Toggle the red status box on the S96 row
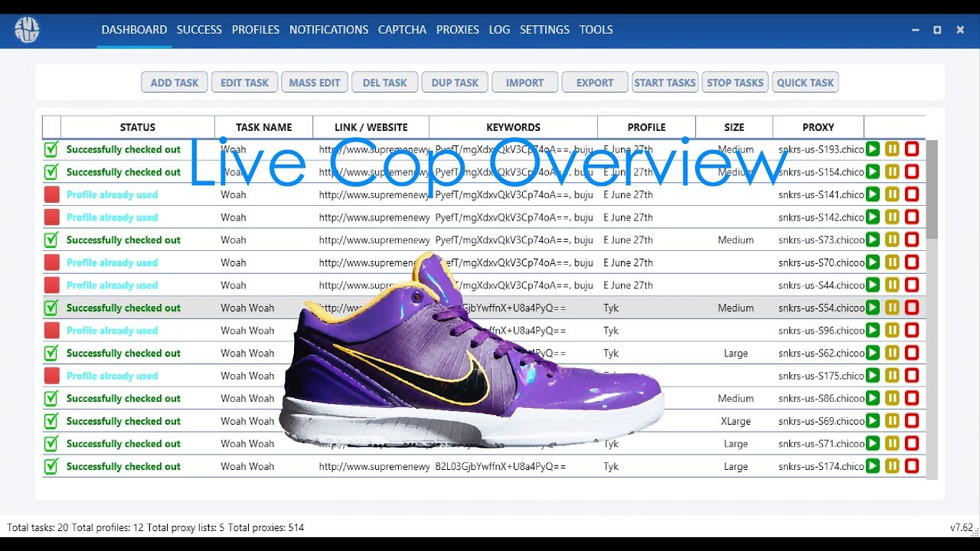Image resolution: width=980 pixels, height=551 pixels. coord(51,331)
